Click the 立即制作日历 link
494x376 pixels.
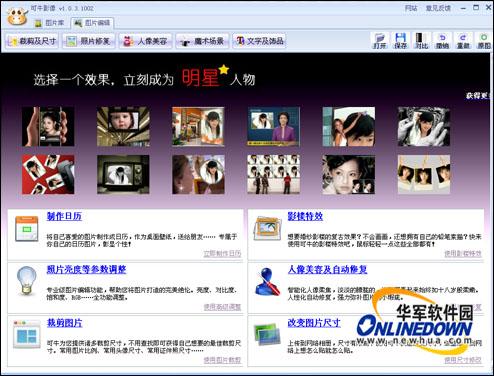click(x=222, y=254)
